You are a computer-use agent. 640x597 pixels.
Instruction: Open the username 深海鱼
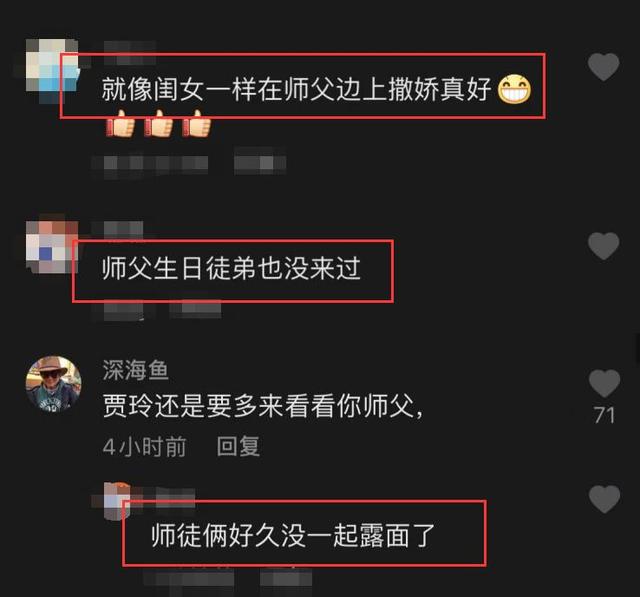click(136, 370)
